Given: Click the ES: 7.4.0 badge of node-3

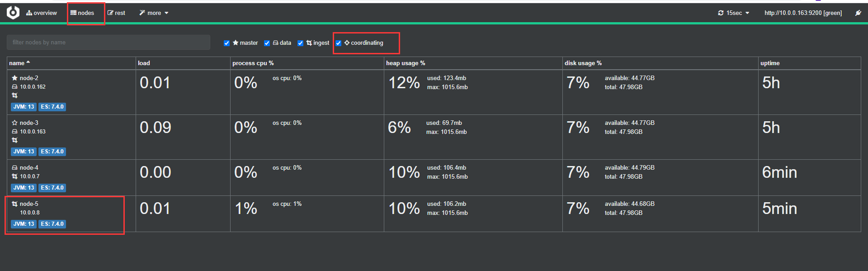Looking at the screenshot, I should (x=52, y=152).
